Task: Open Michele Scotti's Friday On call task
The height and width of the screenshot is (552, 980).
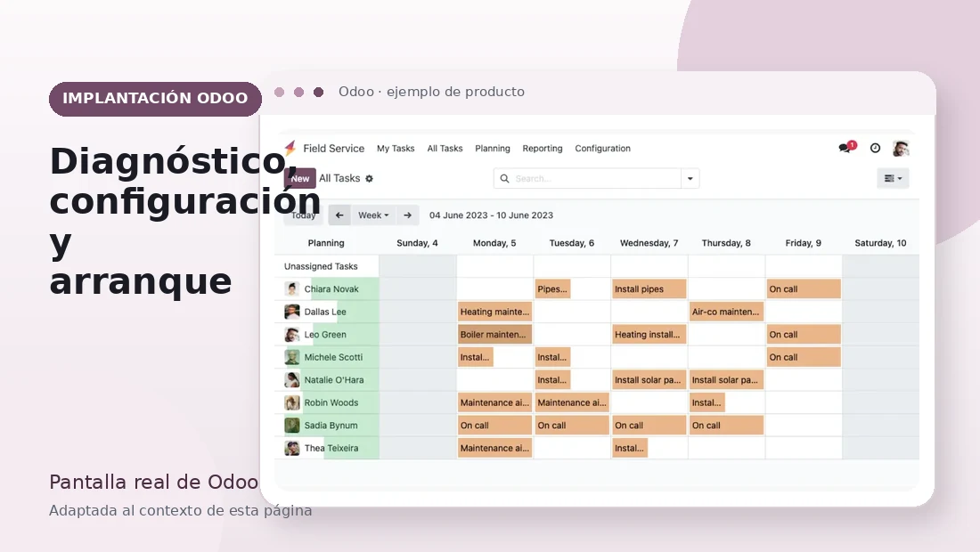Action: click(x=804, y=357)
